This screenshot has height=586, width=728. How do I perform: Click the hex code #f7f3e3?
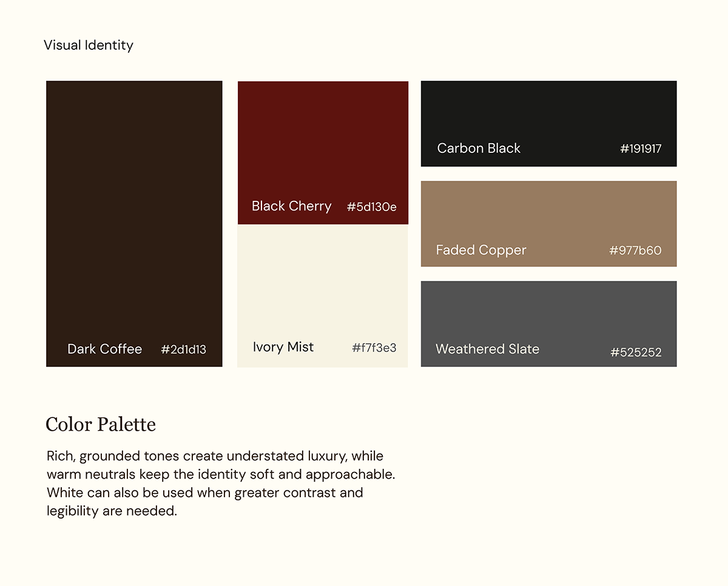(x=374, y=348)
